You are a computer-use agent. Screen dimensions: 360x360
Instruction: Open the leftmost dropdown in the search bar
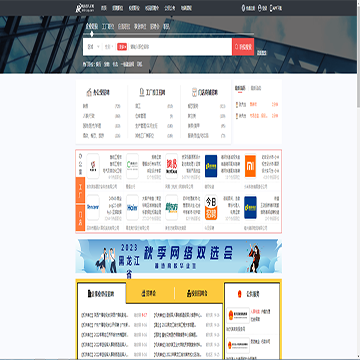pos(93,47)
